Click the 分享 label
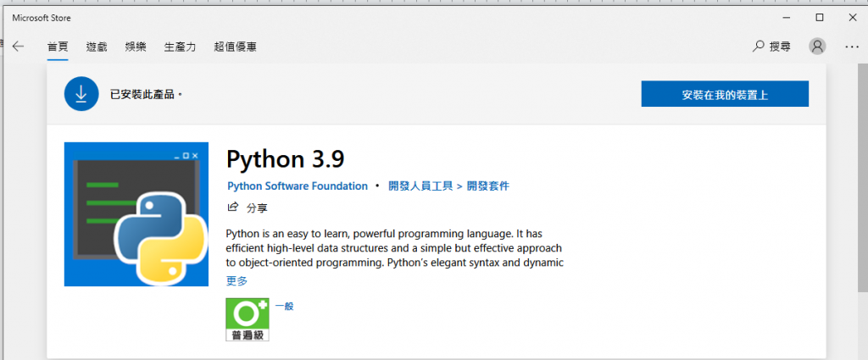 point(257,208)
